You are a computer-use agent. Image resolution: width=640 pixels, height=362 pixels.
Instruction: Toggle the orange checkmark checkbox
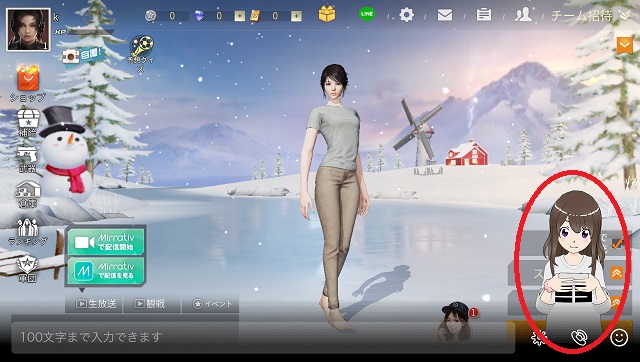(616, 243)
